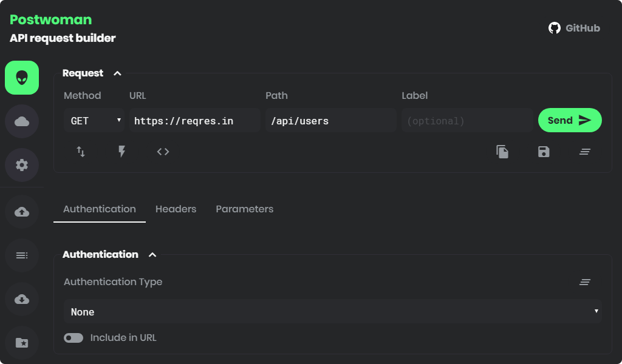The width and height of the screenshot is (622, 364).
Task: Click the cloud download icon in the sidebar
Action: [x=21, y=299]
